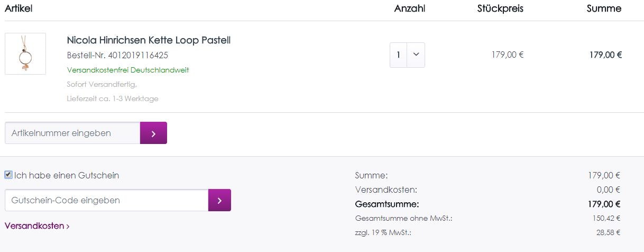Open the Kette Loop Pastell product thumbnail
Viewport: 644px width, 252px height.
25,54
